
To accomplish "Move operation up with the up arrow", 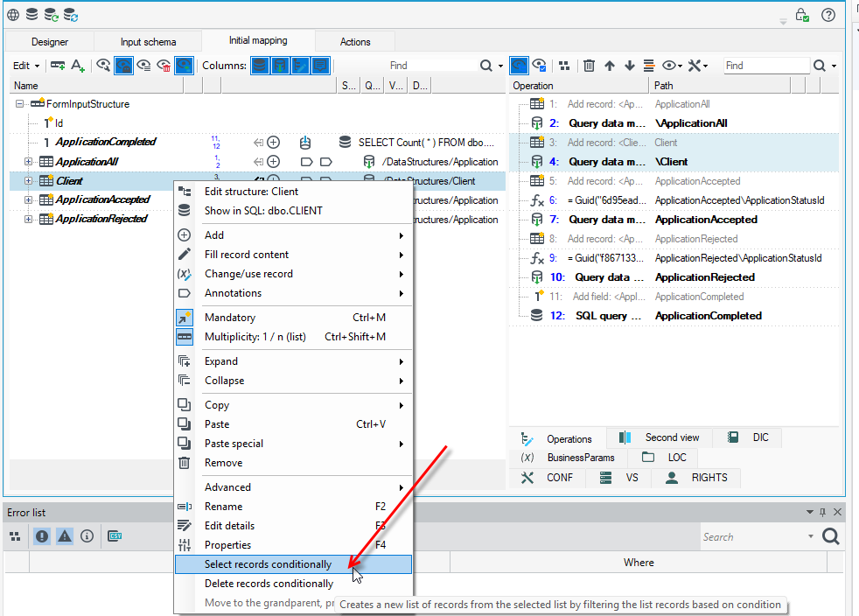I will pos(609,66).
